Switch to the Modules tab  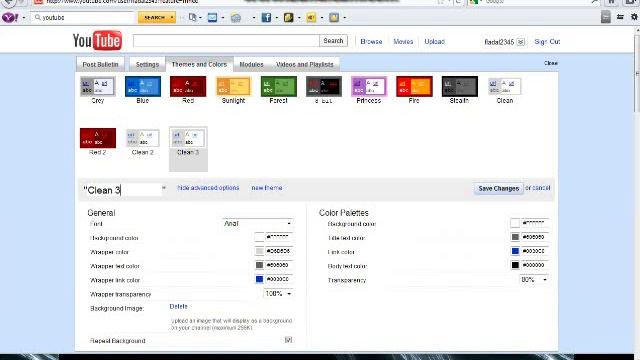[251, 64]
